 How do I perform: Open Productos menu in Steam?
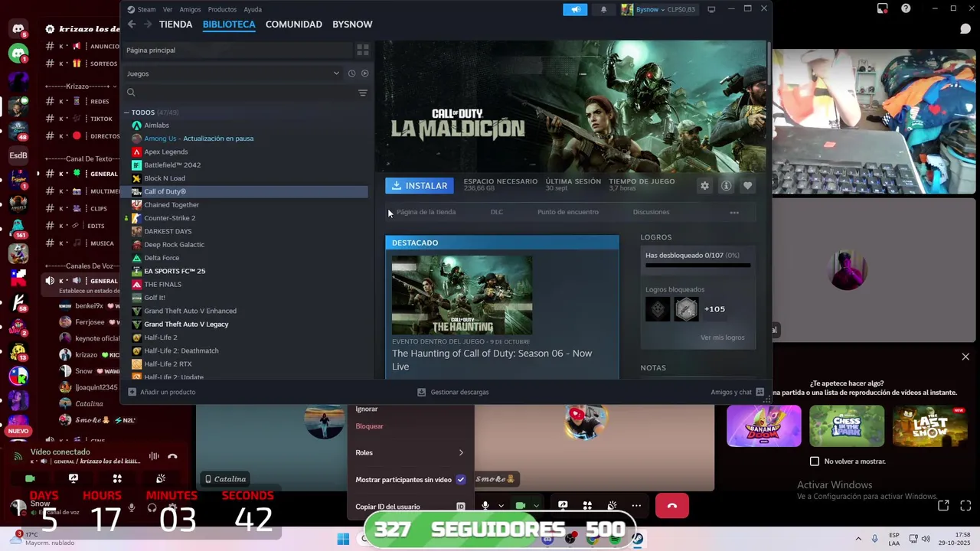[x=222, y=9]
